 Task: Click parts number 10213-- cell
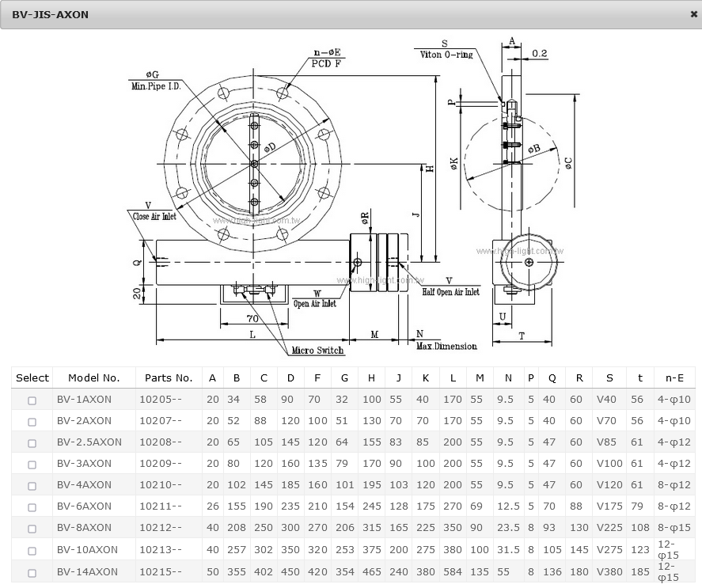coord(160,549)
